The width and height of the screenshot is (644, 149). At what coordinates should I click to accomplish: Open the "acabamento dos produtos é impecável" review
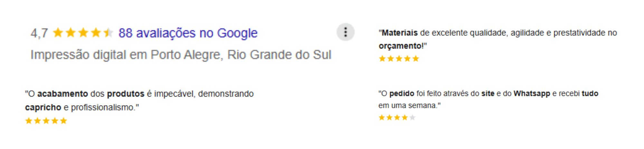[x=139, y=94]
